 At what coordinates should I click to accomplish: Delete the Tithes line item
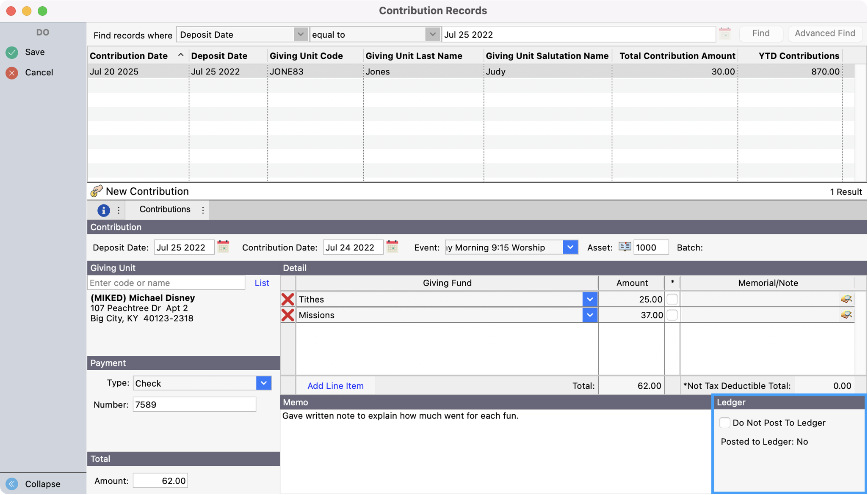[288, 299]
